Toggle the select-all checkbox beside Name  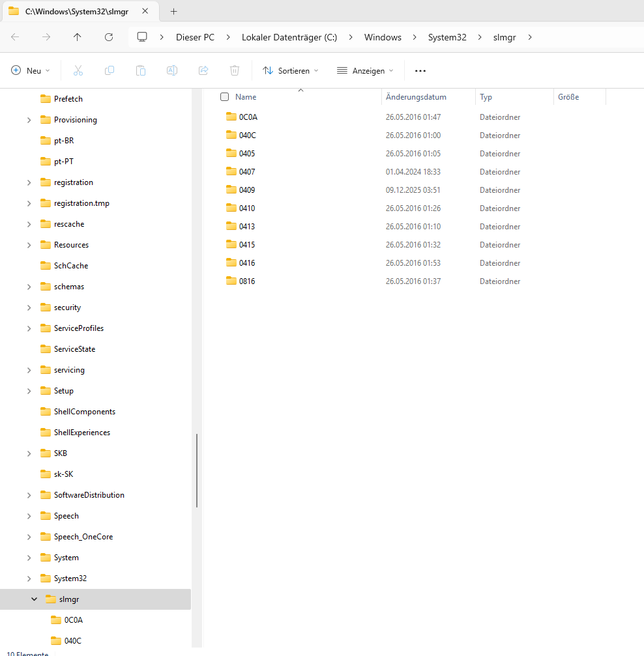click(225, 97)
